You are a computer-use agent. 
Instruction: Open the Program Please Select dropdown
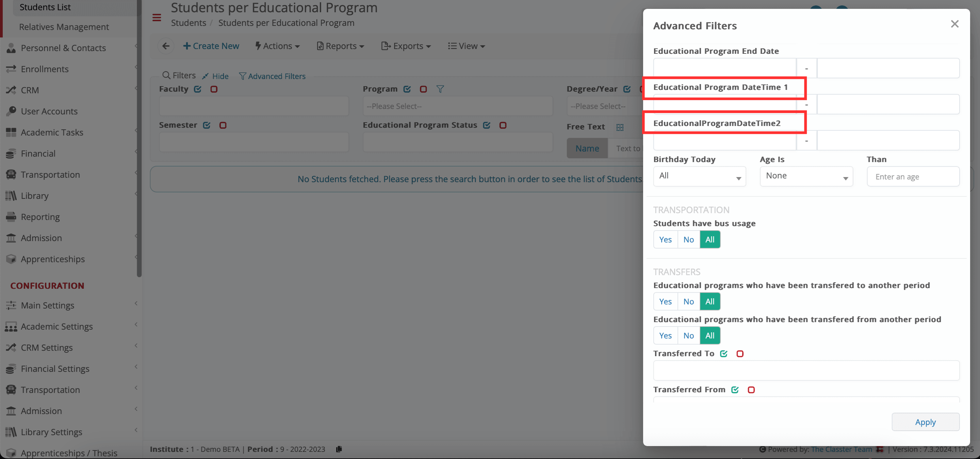(x=458, y=106)
